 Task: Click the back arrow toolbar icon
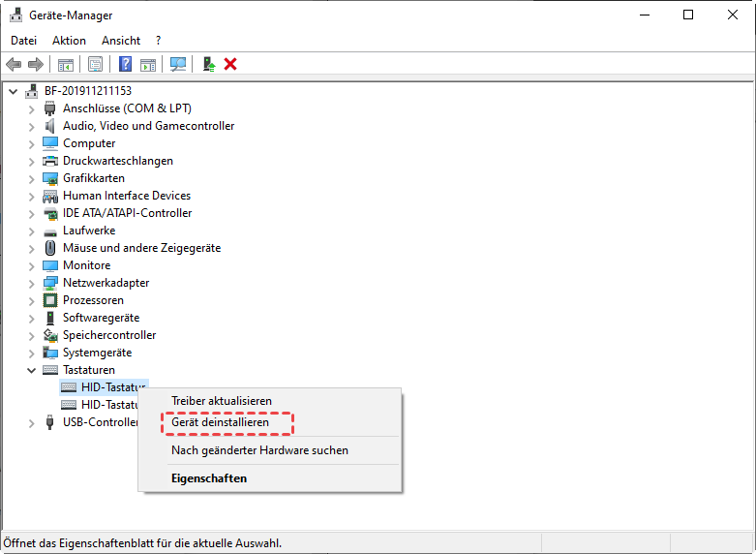tap(14, 64)
